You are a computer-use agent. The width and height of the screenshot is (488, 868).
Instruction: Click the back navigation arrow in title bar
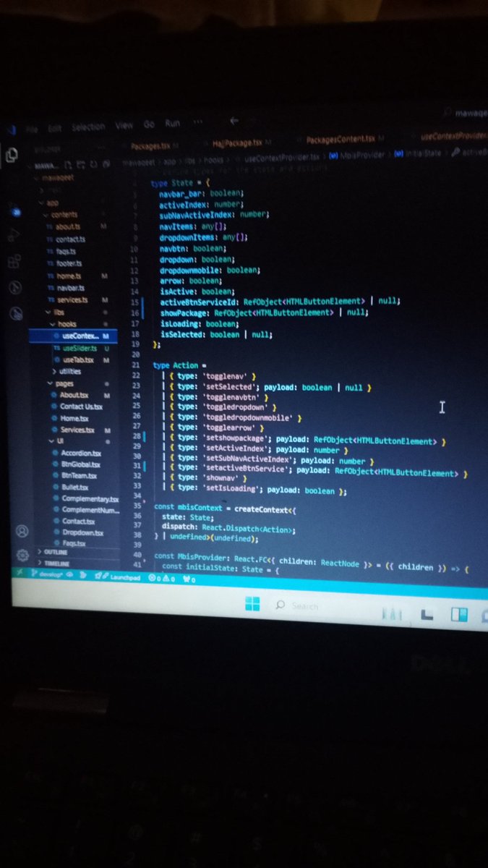tap(234, 121)
